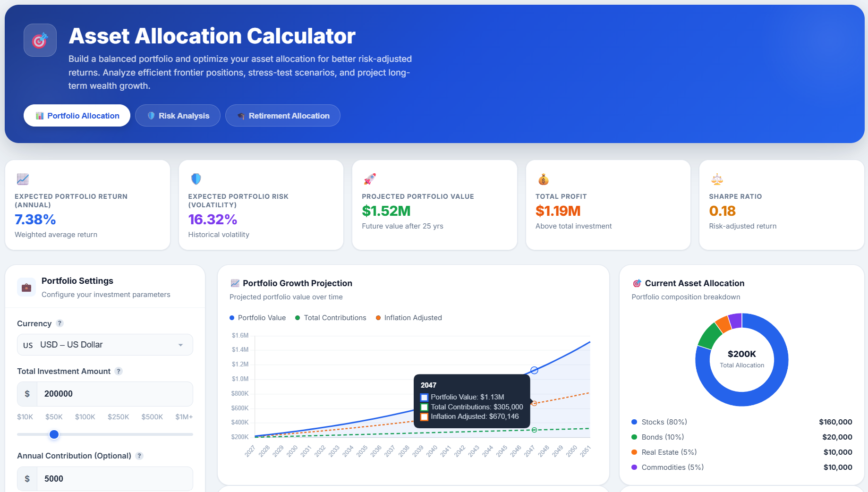Click the $1.52M projected value
This screenshot has width=868, height=492.
[x=386, y=211]
